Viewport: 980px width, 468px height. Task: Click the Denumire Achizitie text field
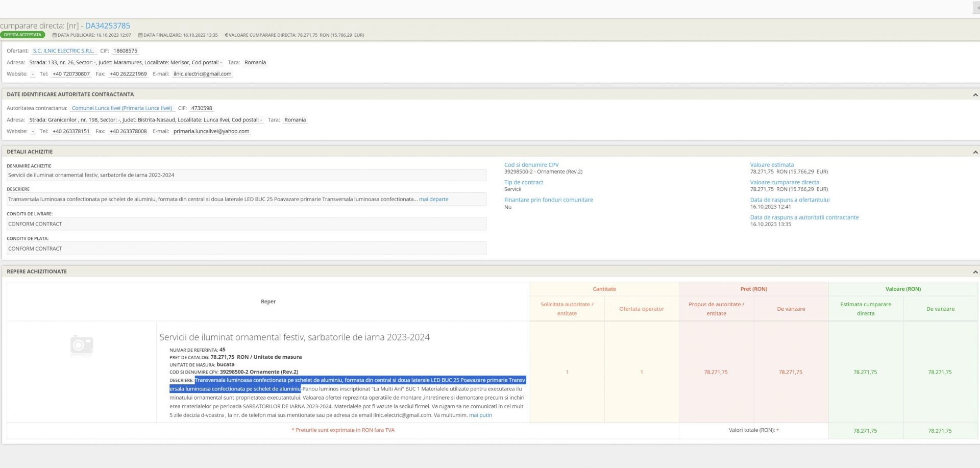click(x=246, y=175)
